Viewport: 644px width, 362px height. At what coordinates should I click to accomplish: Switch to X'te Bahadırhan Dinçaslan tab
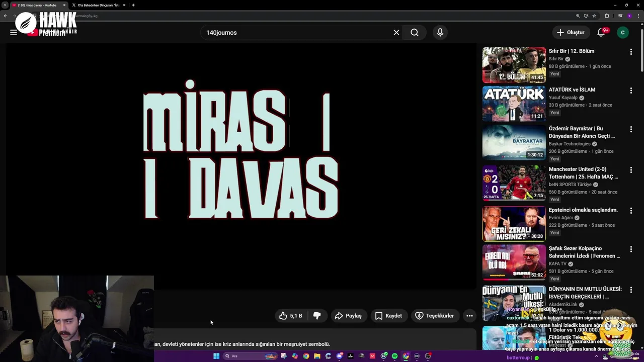click(98, 5)
